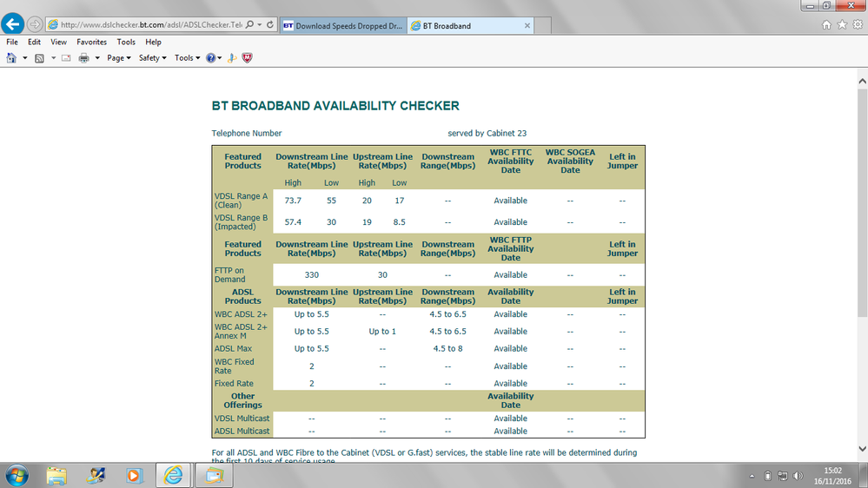Close the BT Broadband tab

pos(527,25)
